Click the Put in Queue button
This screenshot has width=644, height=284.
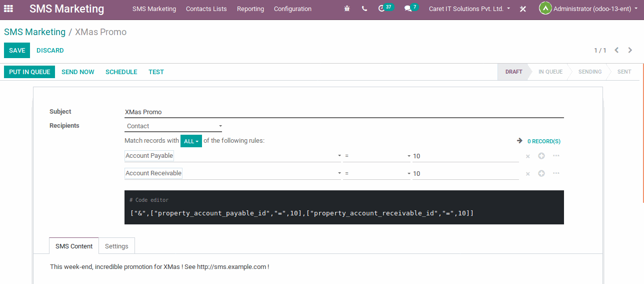tap(29, 72)
